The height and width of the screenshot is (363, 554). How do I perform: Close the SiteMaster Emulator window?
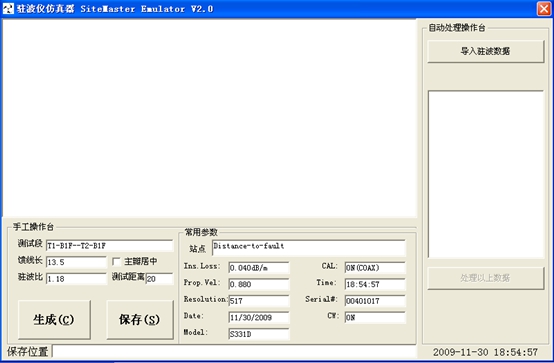click(x=544, y=8)
